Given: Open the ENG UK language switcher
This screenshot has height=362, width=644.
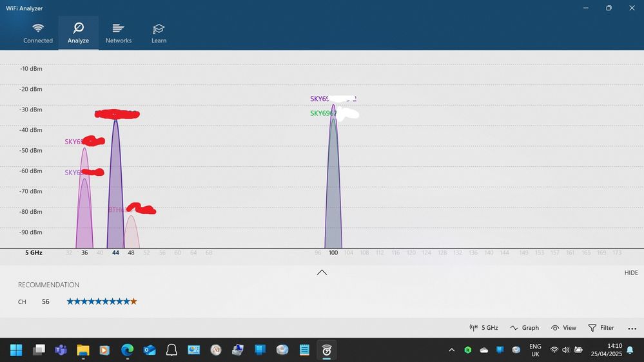Looking at the screenshot, I should click(x=535, y=350).
